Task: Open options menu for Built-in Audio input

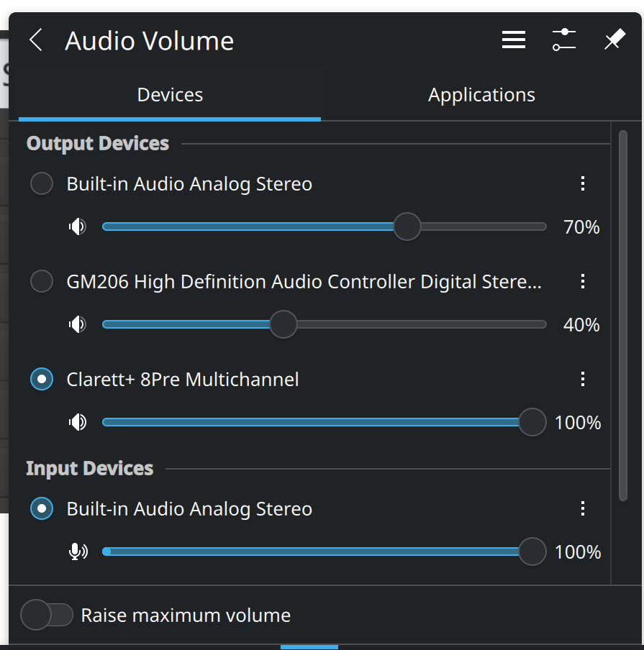Action: coord(583,509)
